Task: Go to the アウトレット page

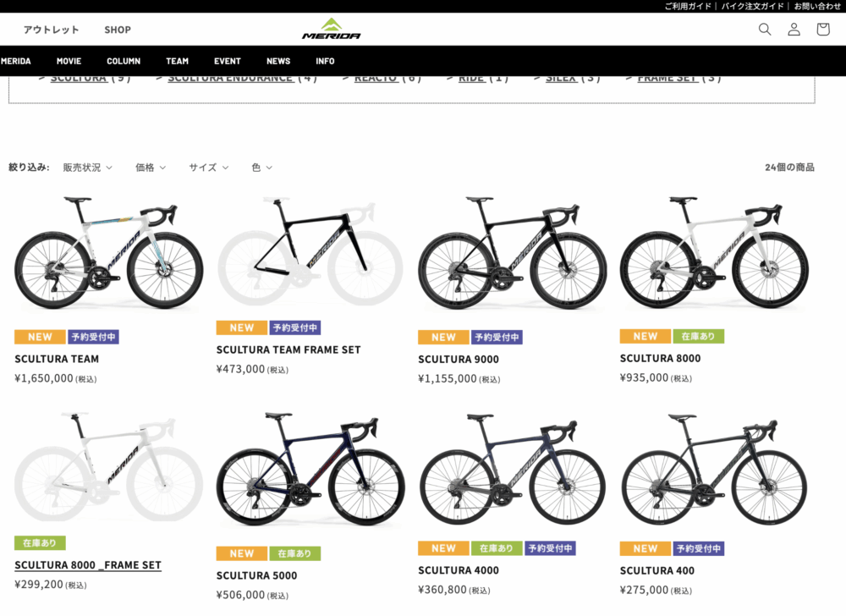Action: click(x=52, y=30)
